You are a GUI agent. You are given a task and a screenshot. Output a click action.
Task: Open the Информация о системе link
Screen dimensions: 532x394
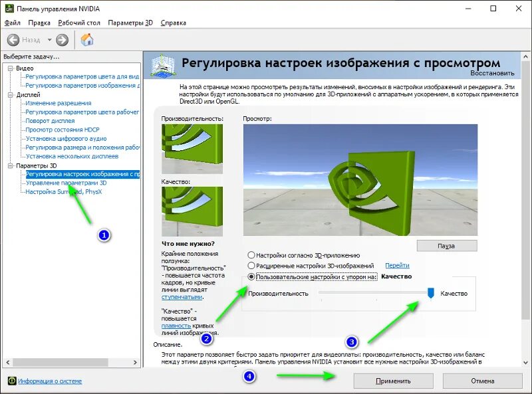(50, 381)
